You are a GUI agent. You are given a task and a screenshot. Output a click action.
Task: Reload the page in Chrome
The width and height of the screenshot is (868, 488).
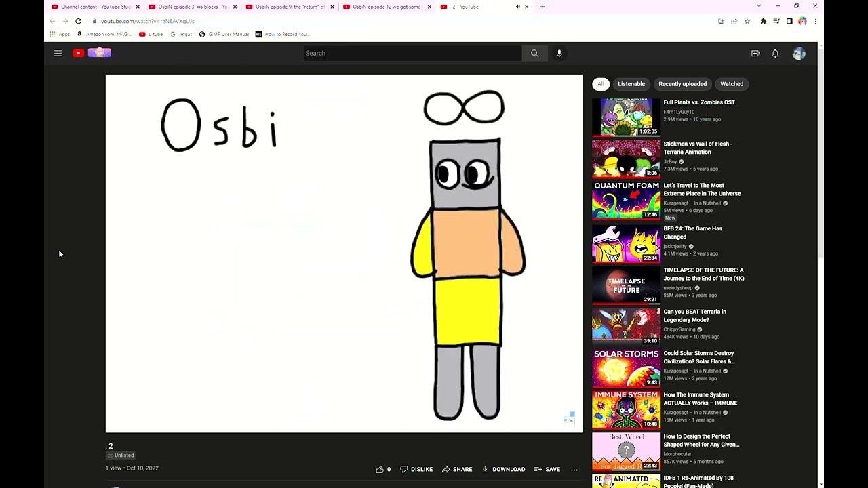[78, 21]
